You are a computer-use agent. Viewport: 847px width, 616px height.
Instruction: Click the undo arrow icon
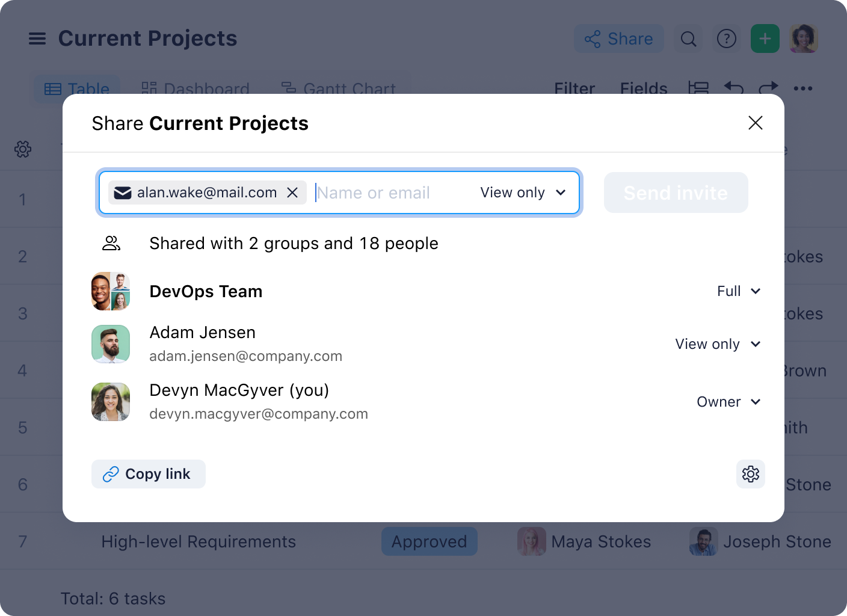click(x=733, y=88)
